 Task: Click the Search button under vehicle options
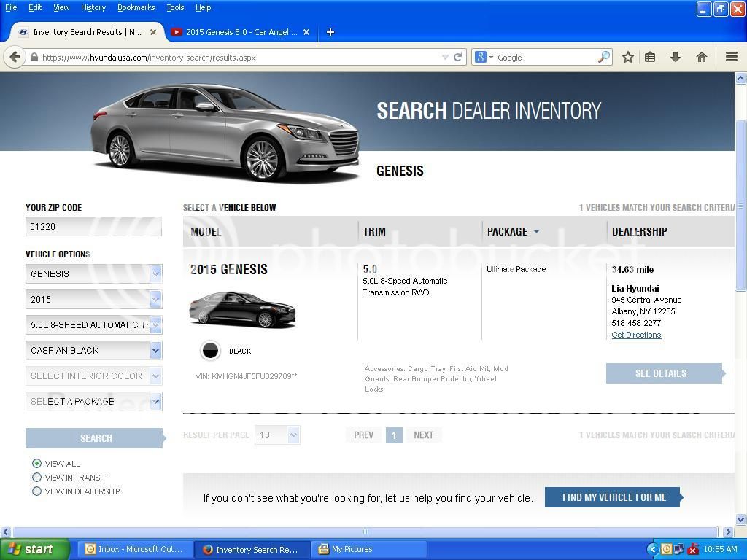tap(96, 438)
